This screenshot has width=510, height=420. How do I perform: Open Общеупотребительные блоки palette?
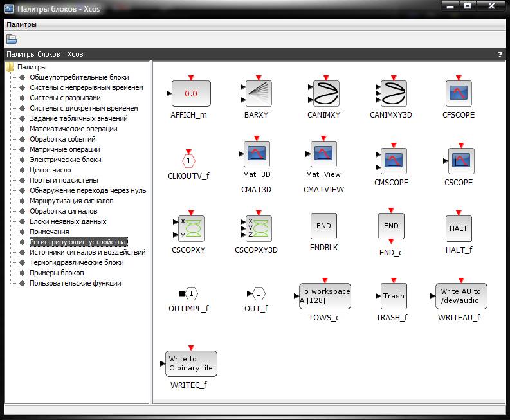79,77
